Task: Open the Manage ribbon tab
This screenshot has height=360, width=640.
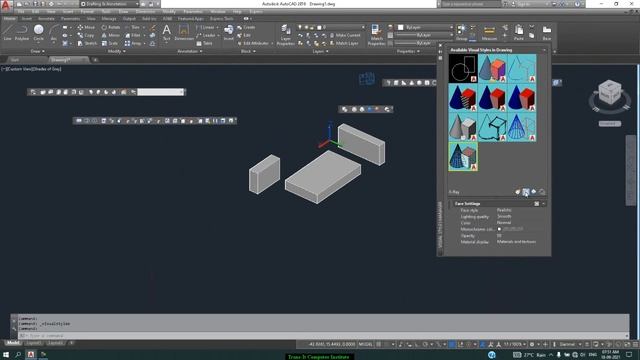Action: (109, 18)
